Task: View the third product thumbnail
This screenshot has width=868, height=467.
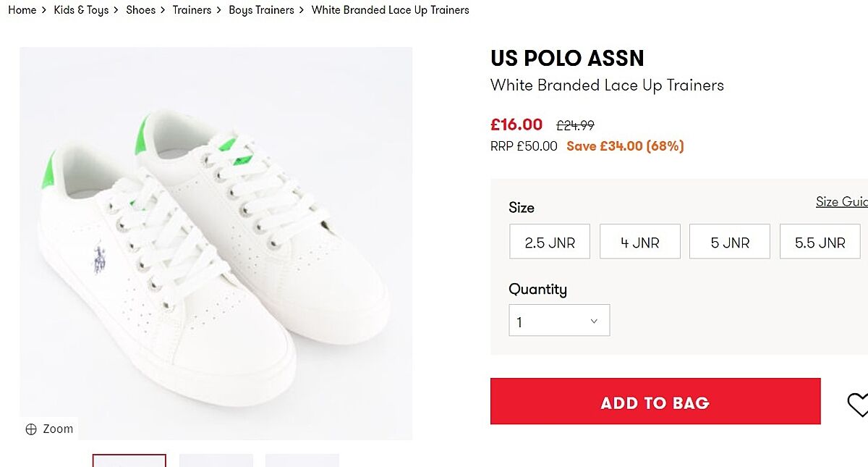Action: [x=302, y=460]
